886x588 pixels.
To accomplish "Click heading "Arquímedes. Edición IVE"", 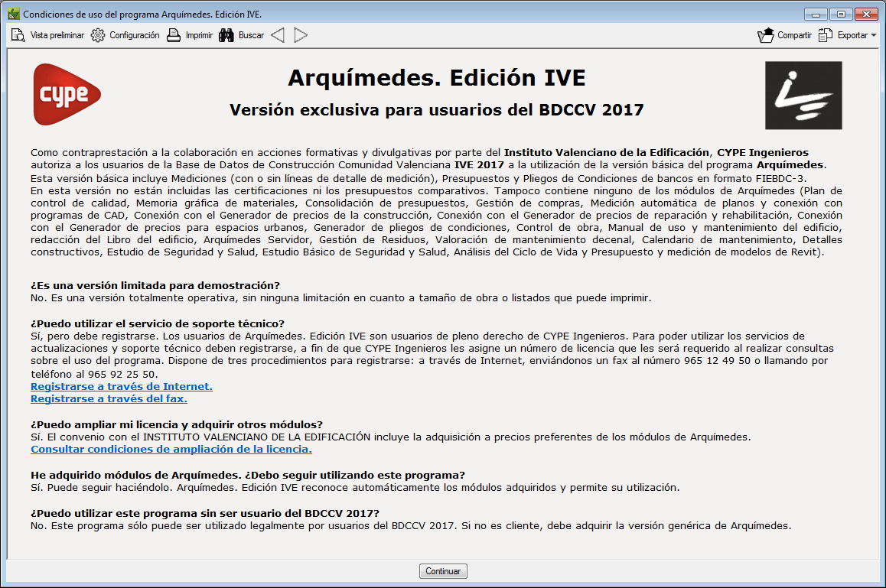I will [437, 78].
